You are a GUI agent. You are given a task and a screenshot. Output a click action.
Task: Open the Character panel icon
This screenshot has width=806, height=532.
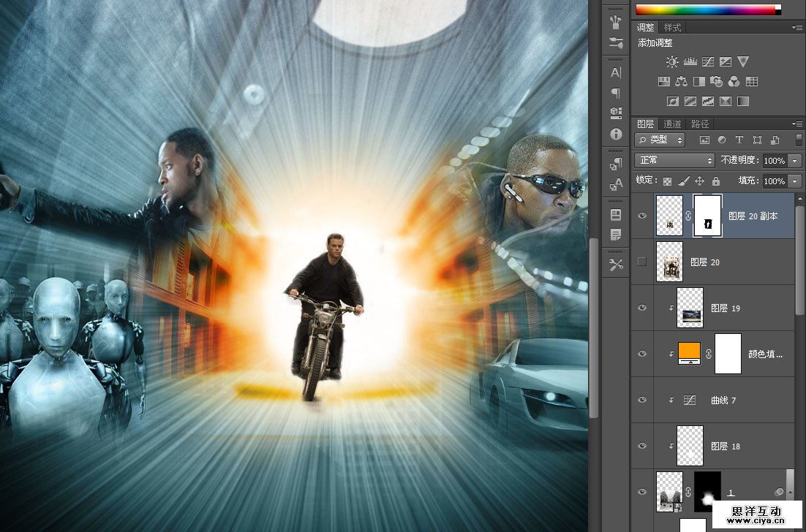pyautogui.click(x=616, y=72)
